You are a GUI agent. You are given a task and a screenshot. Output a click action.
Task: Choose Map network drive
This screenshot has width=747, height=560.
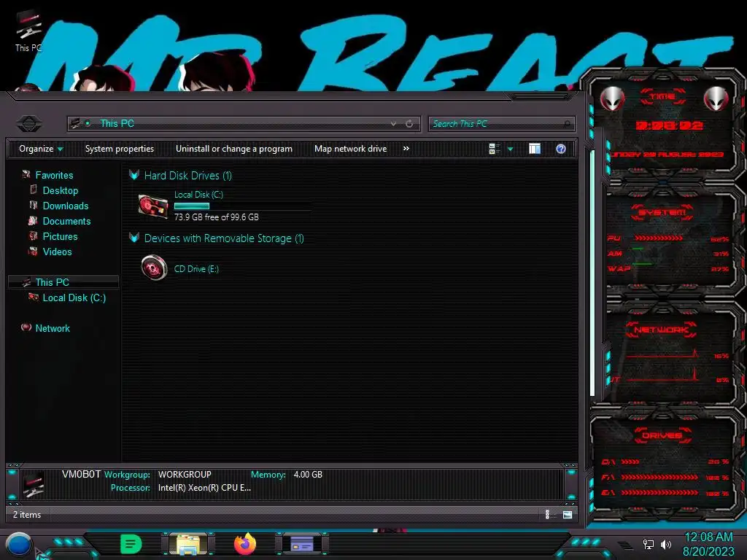(351, 149)
